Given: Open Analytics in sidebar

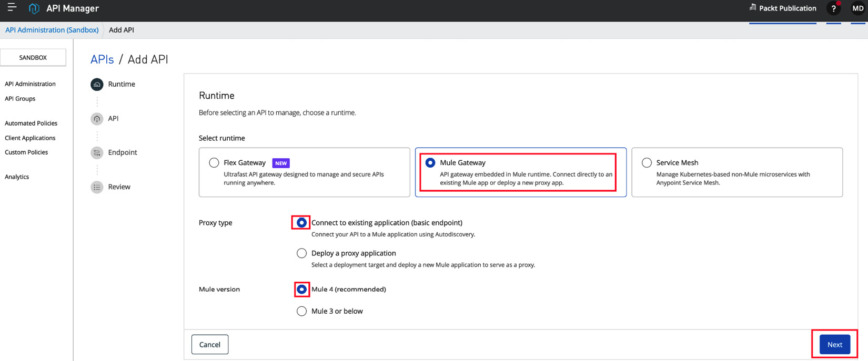Looking at the screenshot, I should pos(17,177).
